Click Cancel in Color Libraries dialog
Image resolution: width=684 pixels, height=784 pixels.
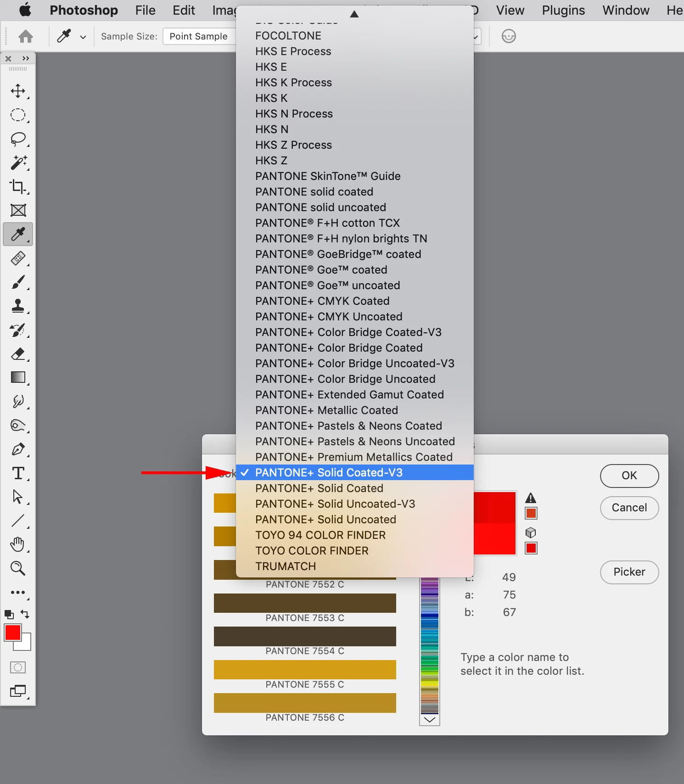[629, 508]
